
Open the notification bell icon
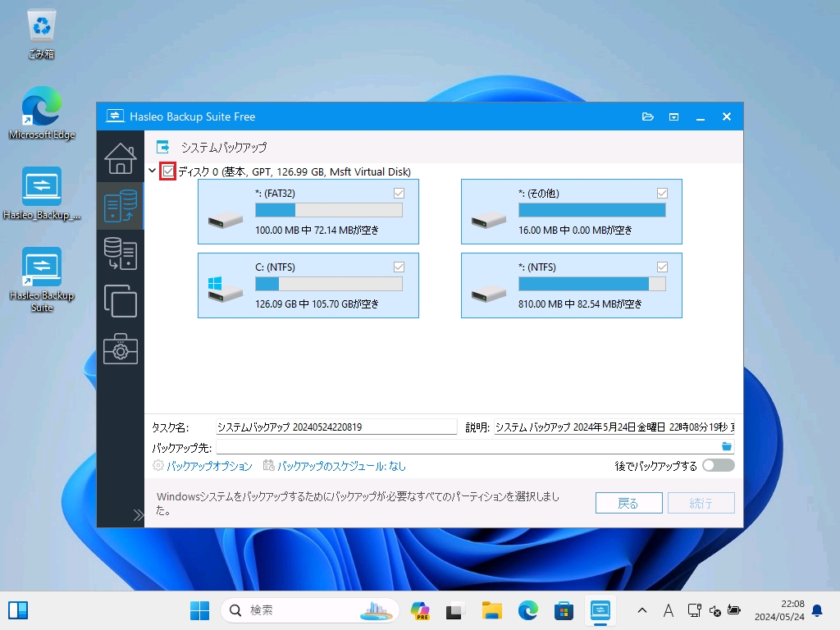(817, 610)
